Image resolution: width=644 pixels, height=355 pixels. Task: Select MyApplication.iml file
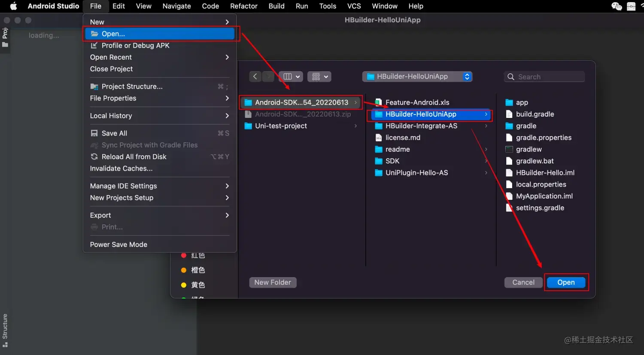539,196
